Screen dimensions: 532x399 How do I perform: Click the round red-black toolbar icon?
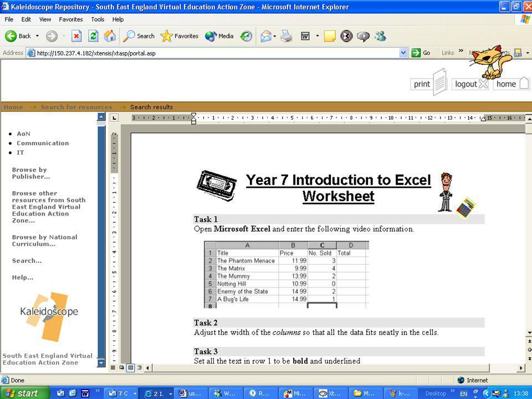346,36
